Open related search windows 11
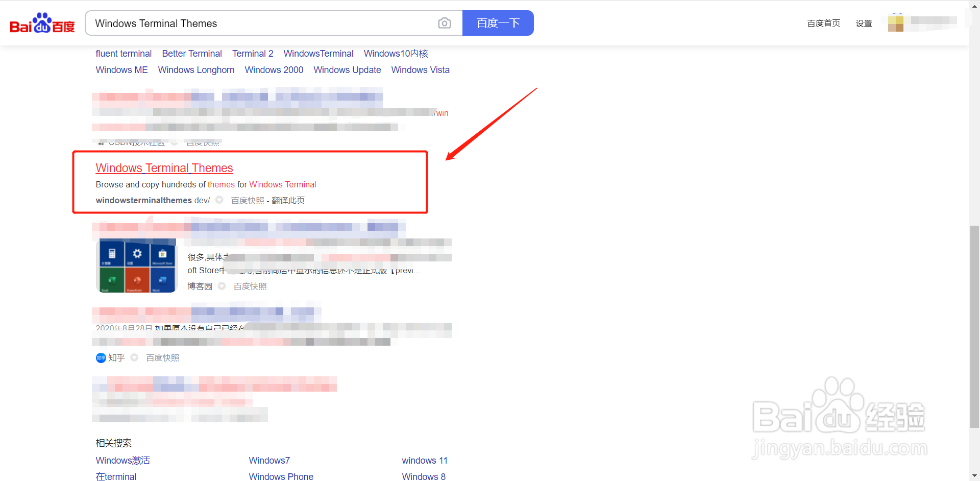980x481 pixels. pyautogui.click(x=425, y=461)
